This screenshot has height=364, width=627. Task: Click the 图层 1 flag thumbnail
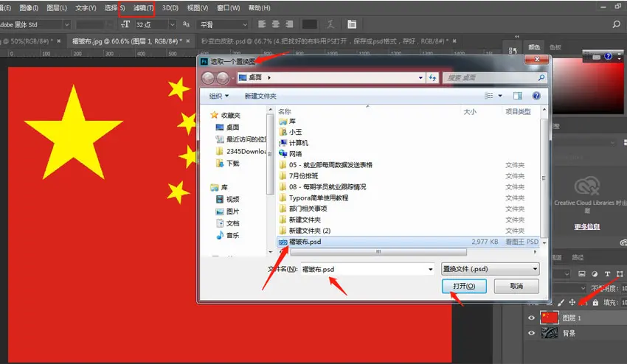point(549,318)
